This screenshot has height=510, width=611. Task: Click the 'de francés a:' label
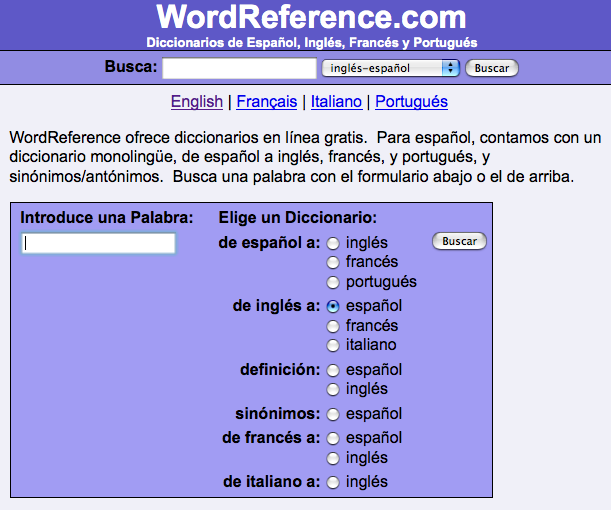tap(271, 438)
